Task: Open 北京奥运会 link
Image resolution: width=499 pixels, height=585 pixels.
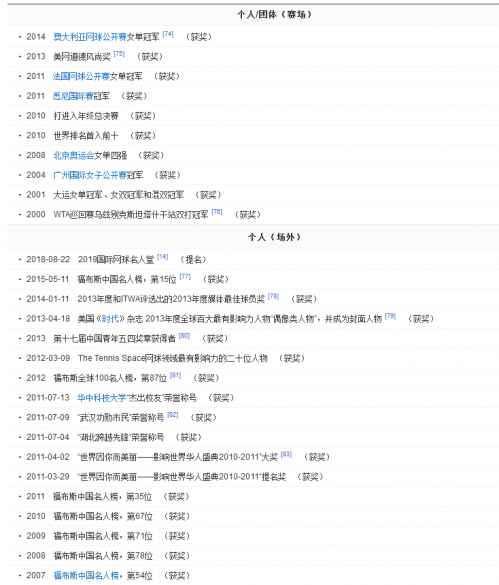Action: point(74,156)
